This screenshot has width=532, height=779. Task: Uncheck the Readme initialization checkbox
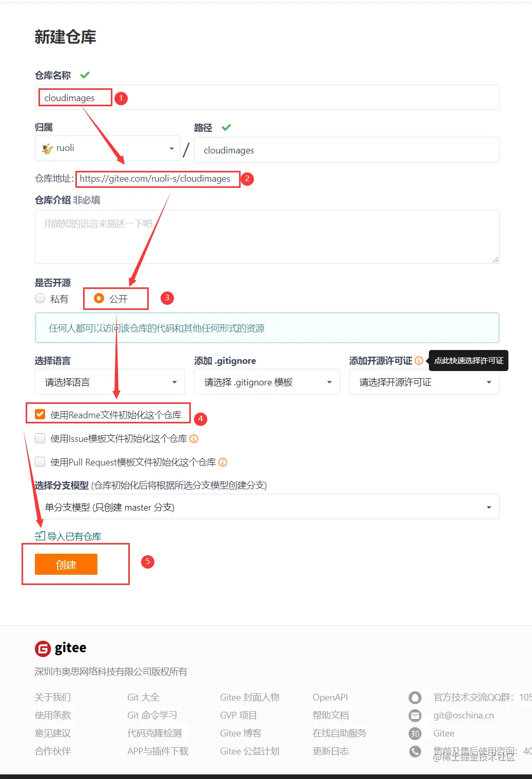[x=40, y=414]
